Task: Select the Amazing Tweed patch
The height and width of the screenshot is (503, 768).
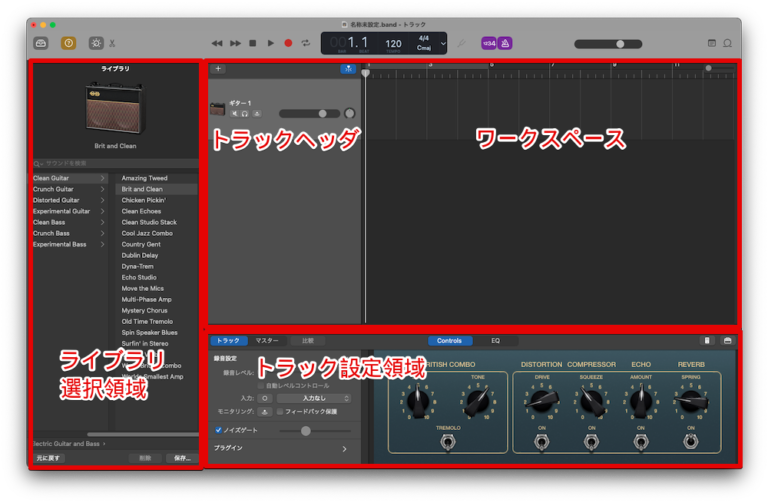Action: [144, 178]
